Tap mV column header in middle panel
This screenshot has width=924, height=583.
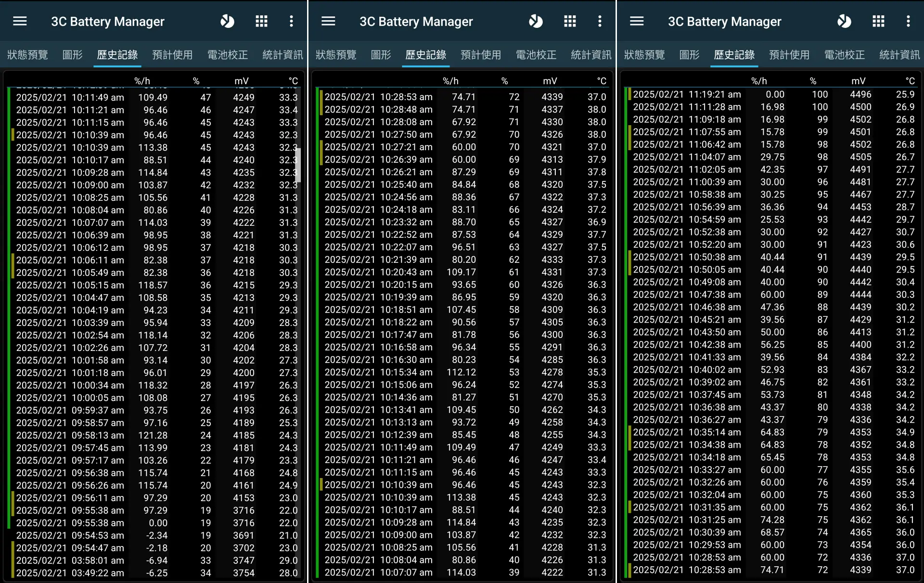550,81
